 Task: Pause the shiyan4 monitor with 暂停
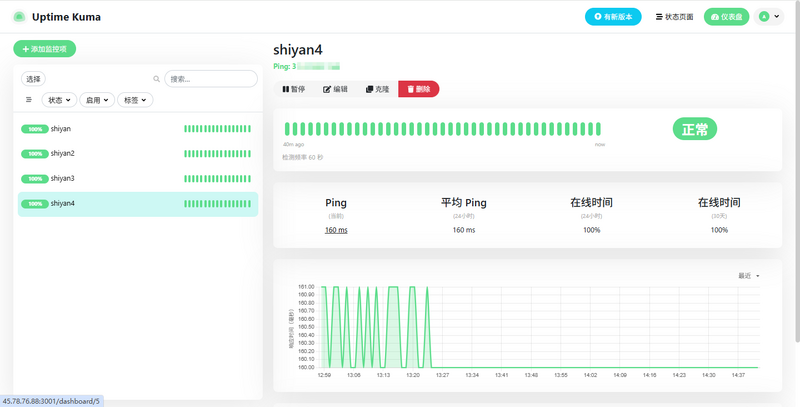click(294, 89)
